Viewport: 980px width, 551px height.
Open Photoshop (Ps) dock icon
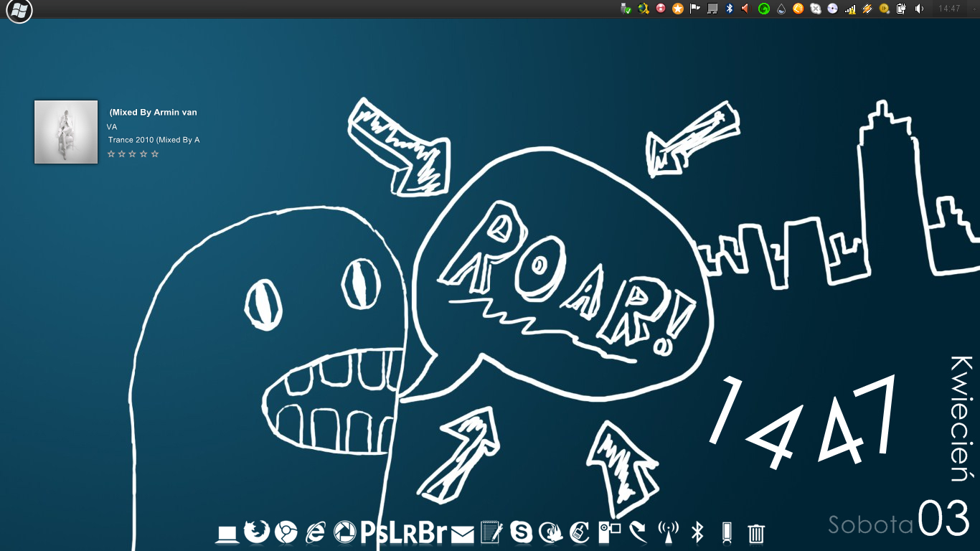(374, 532)
